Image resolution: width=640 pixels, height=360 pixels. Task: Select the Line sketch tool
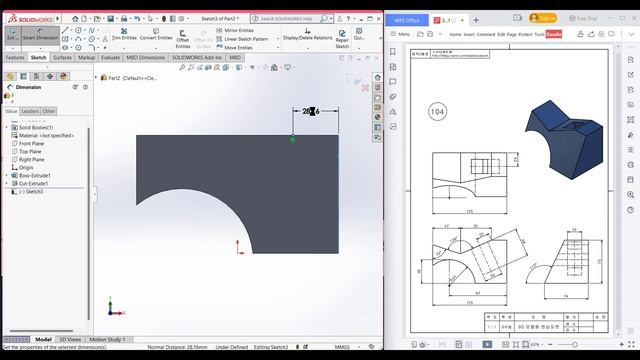(x=65, y=30)
